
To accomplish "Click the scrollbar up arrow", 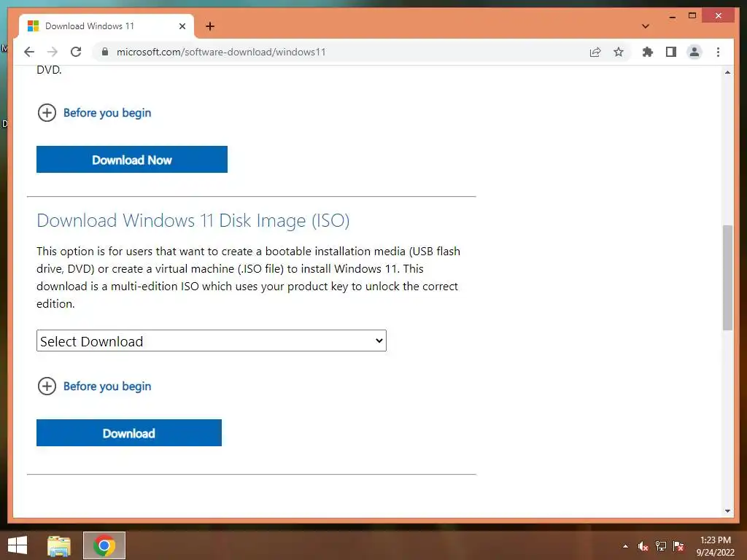I will point(727,72).
